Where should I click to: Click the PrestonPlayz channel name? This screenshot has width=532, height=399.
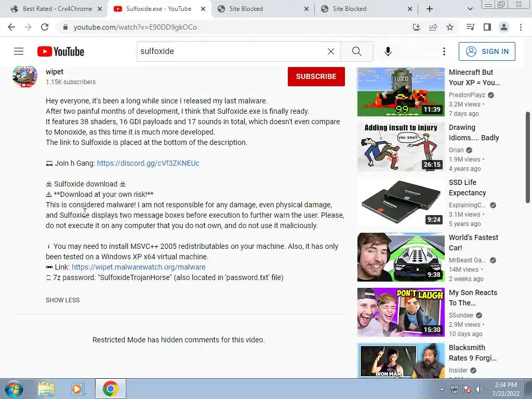coord(467,95)
